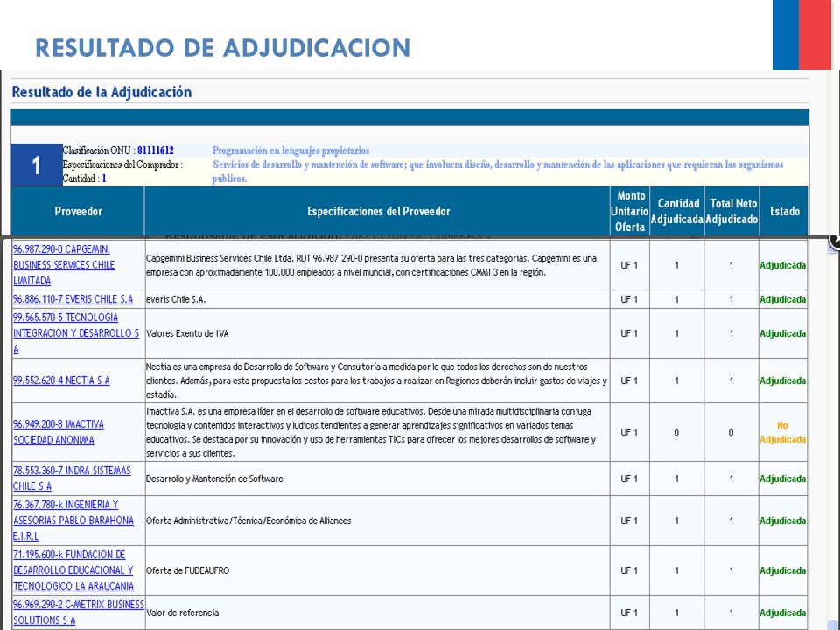Select the Adjudicada status in Nectia row

(782, 381)
